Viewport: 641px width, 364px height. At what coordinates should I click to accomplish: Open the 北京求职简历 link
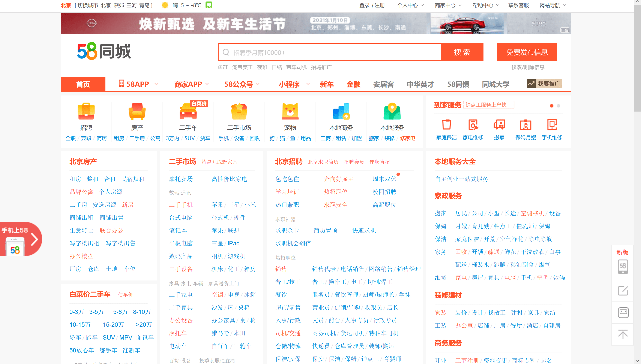[323, 162]
